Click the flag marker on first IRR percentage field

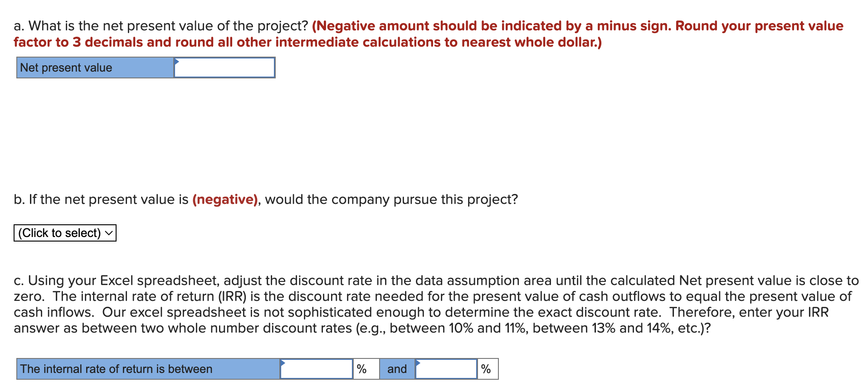(283, 363)
